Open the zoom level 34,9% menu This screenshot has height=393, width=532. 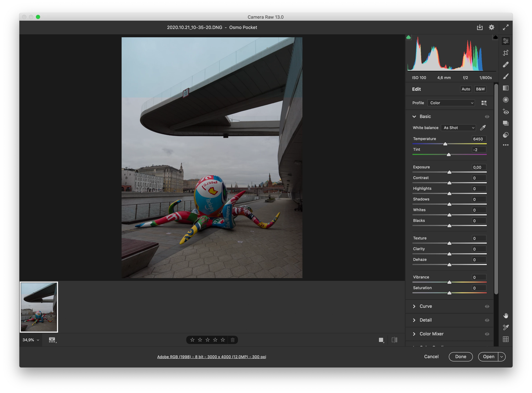(31, 340)
